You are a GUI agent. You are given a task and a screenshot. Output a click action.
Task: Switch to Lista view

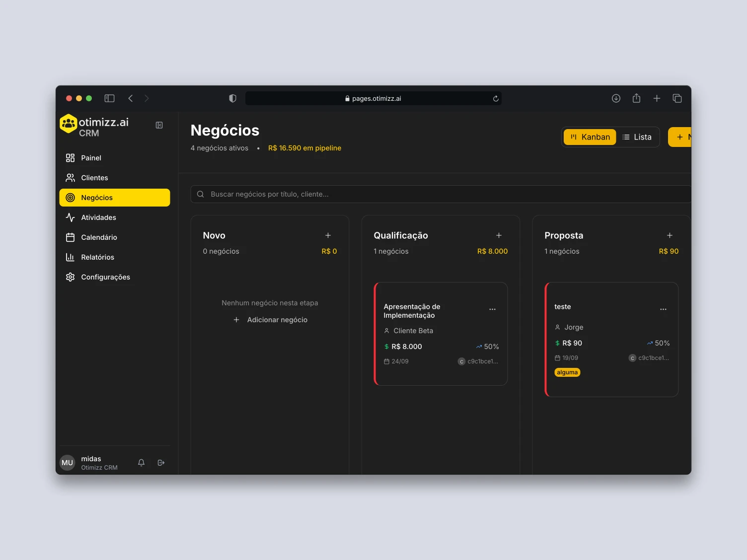tap(637, 137)
